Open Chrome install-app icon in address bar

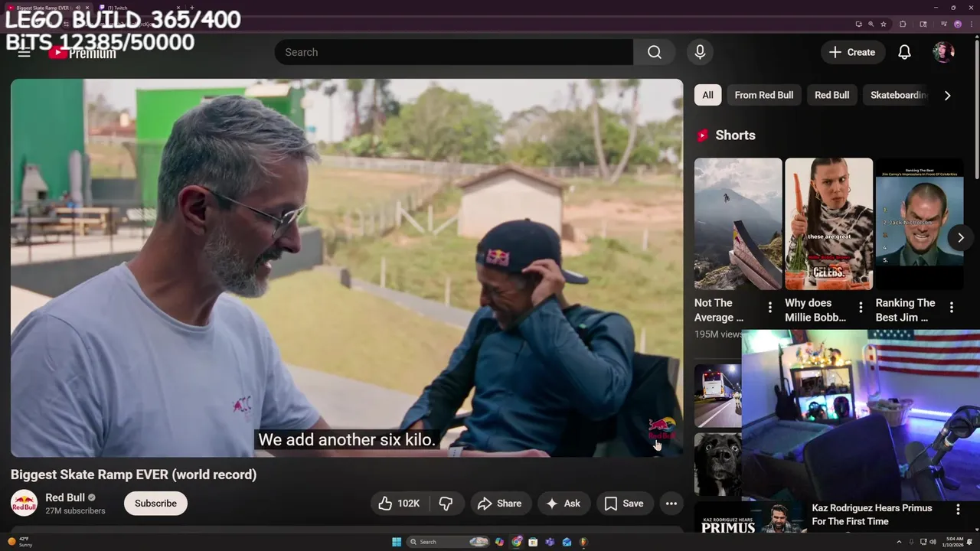pyautogui.click(x=859, y=24)
